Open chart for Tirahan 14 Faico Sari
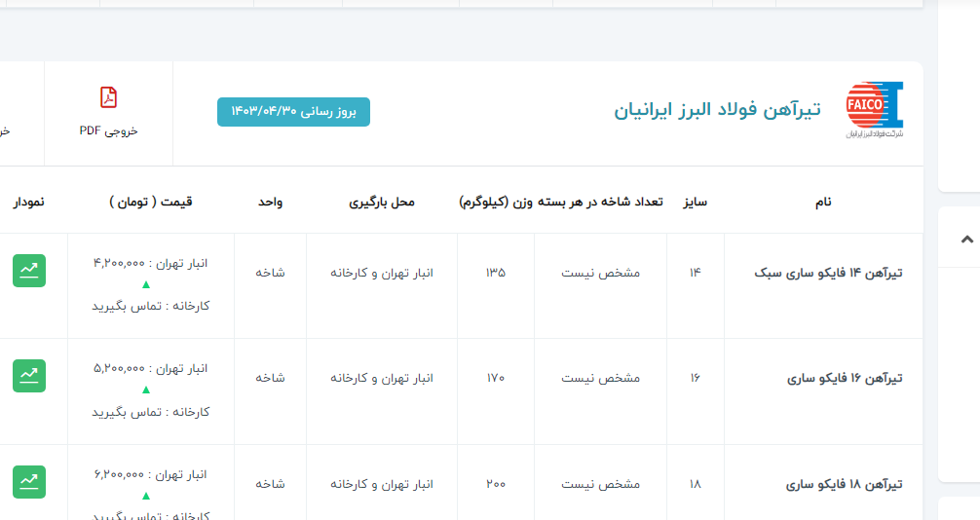980x520 pixels. [29, 271]
